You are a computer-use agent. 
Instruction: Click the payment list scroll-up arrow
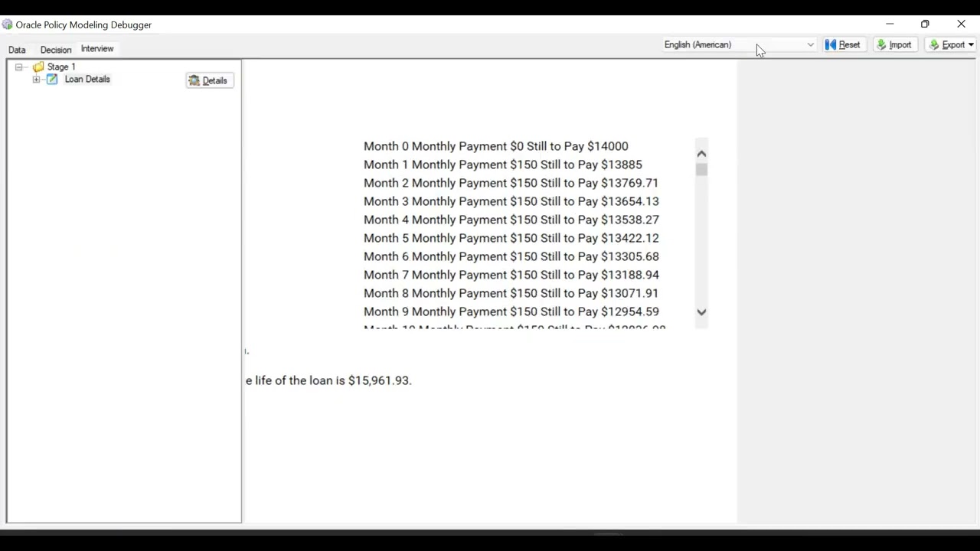[x=701, y=154]
